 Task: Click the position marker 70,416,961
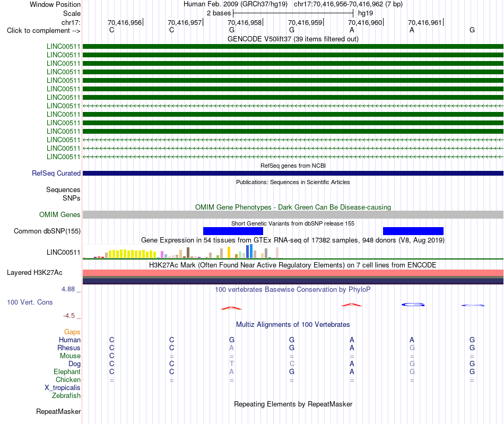(x=425, y=22)
